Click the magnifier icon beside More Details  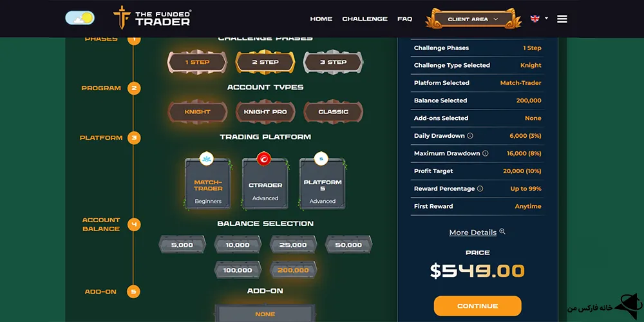[x=502, y=232]
